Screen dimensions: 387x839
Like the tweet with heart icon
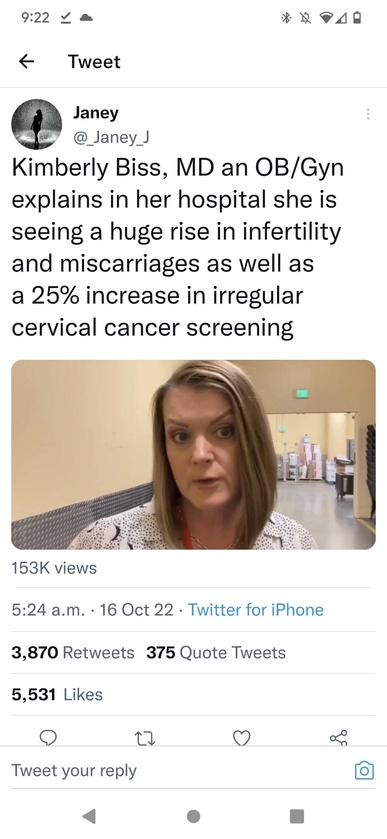coord(242,739)
